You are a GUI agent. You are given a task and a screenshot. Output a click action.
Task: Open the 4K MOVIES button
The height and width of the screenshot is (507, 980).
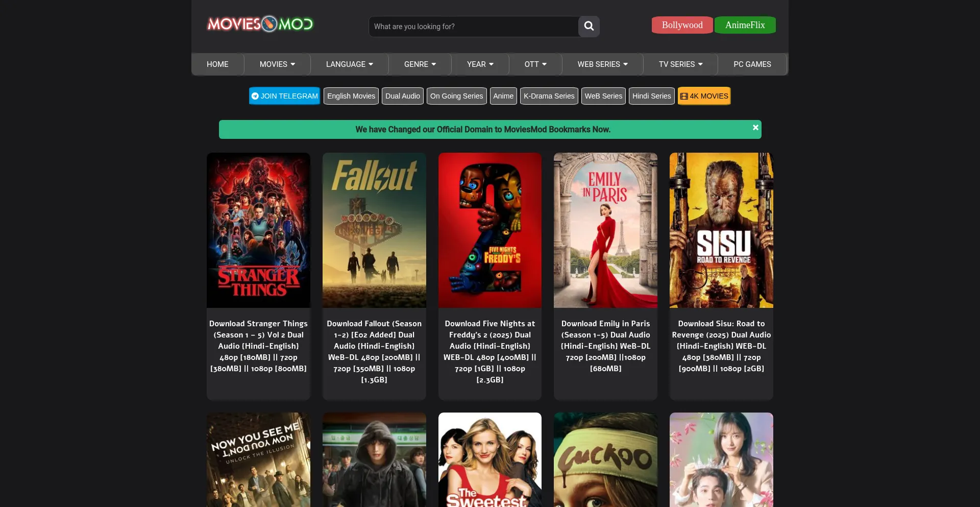pos(704,96)
